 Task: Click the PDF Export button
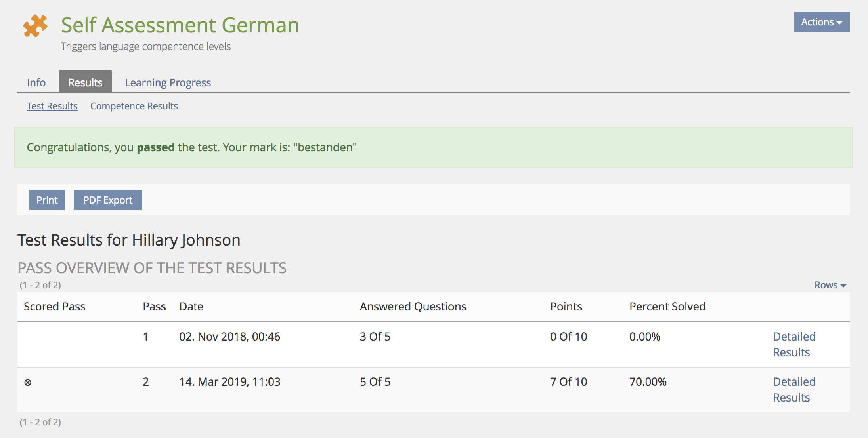pos(107,200)
